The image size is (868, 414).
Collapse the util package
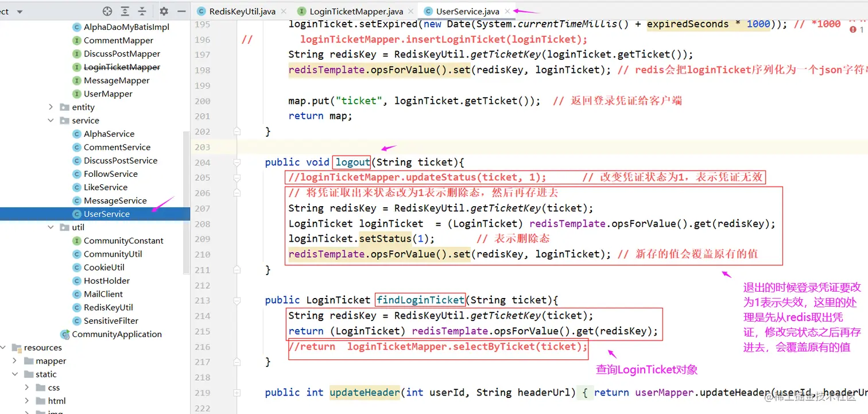pyautogui.click(x=51, y=227)
